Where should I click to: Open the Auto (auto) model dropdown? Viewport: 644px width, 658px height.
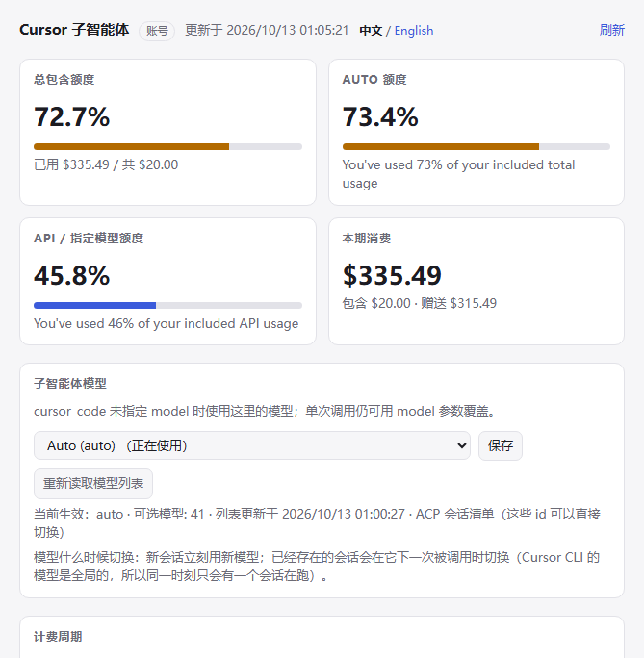click(x=252, y=445)
